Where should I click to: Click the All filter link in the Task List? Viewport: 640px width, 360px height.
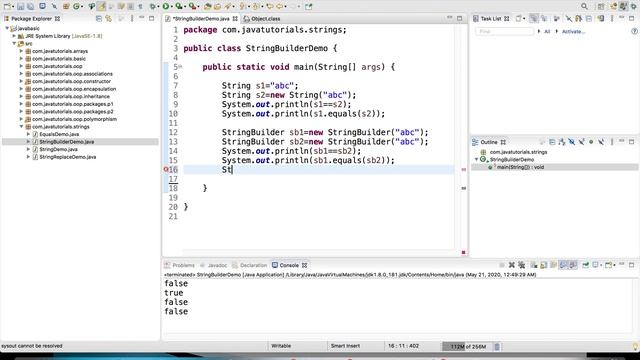[547, 31]
